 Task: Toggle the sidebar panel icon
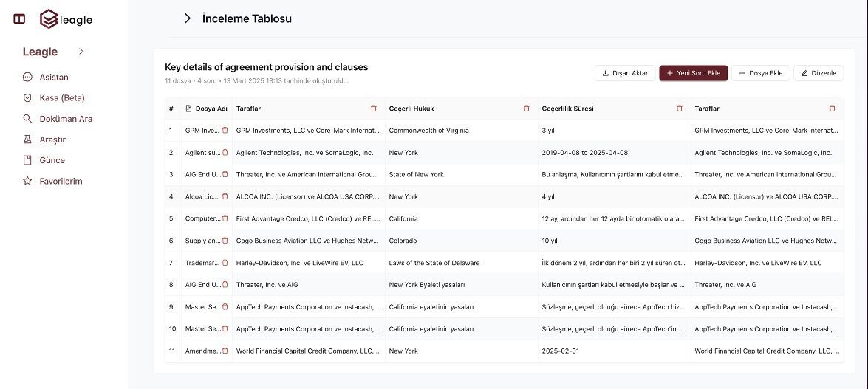19,19
